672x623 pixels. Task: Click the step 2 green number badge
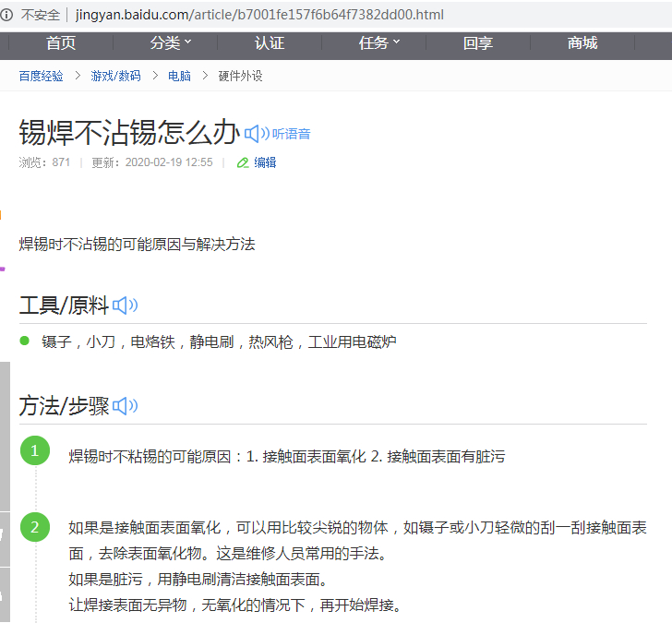pyautogui.click(x=35, y=527)
